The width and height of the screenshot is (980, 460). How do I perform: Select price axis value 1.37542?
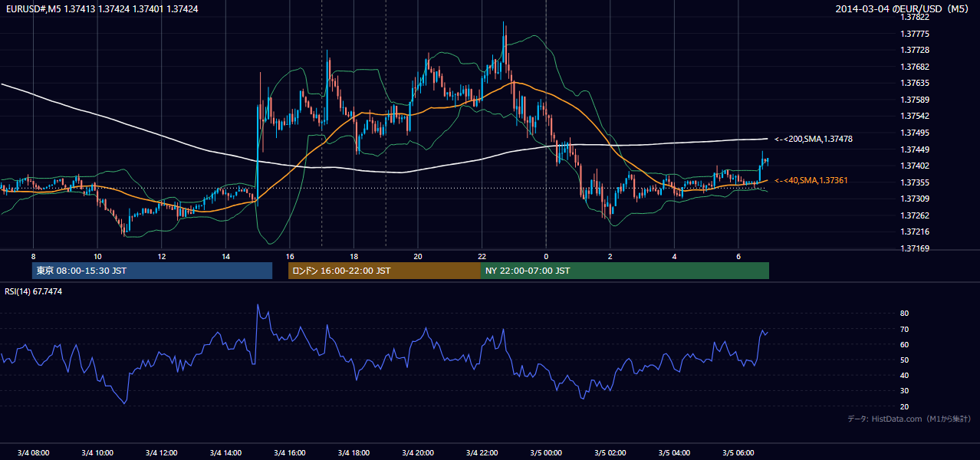916,116
